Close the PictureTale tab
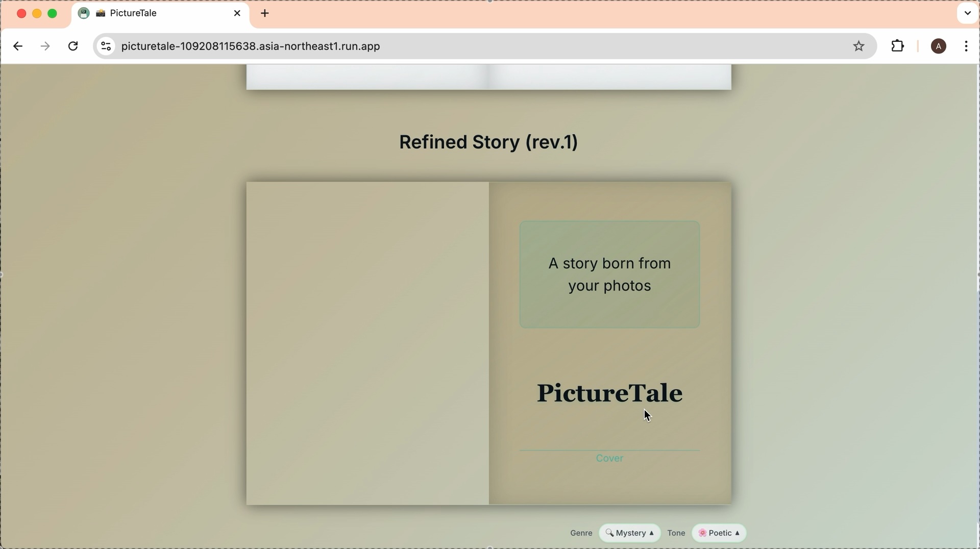 (237, 14)
